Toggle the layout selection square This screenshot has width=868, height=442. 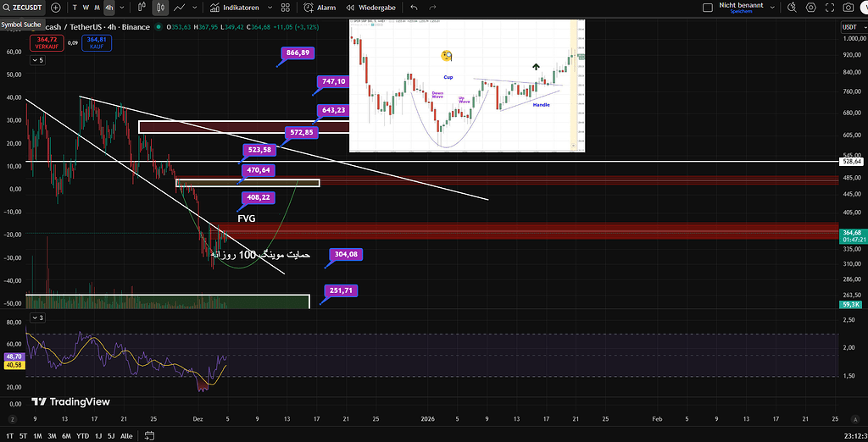pyautogui.click(x=709, y=7)
